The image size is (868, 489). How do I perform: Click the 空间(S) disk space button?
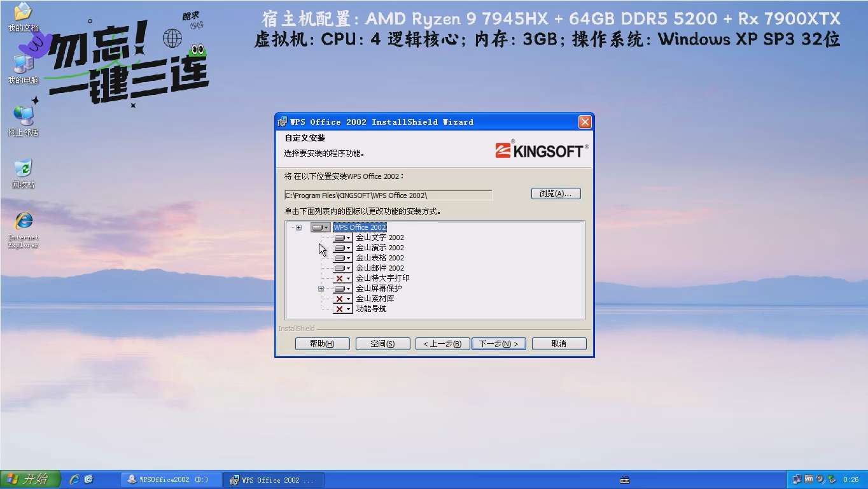click(382, 344)
